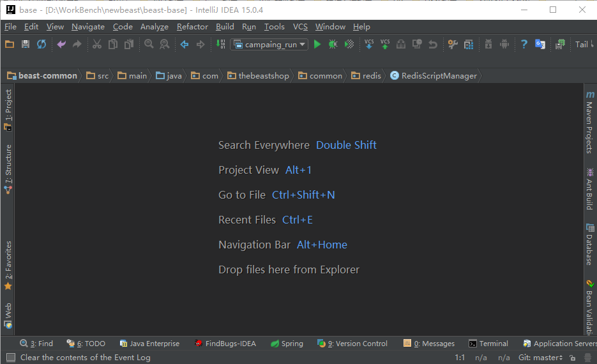Toggle the Maven Projects side panel

pyautogui.click(x=590, y=122)
